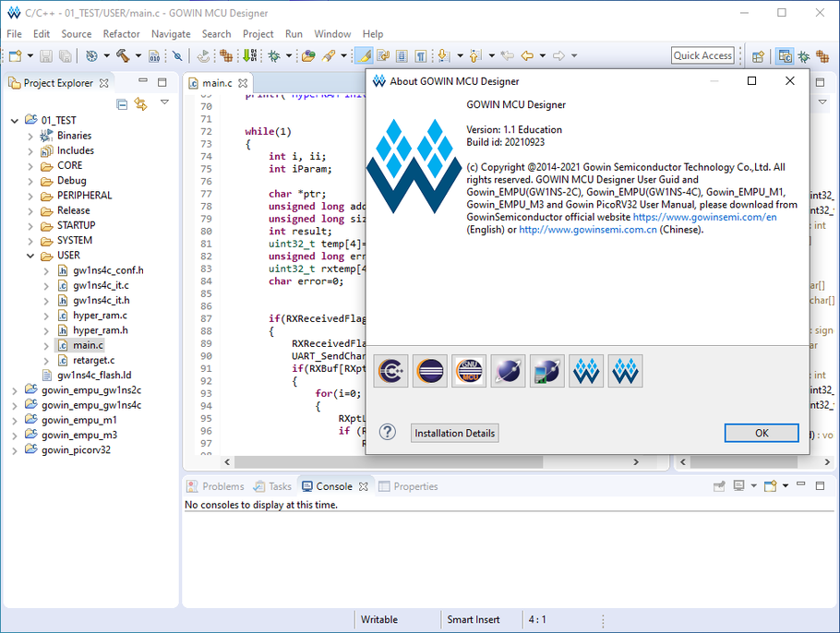The image size is (840, 633).
Task: Click the first GOWIN feature icon in About dialog
Action: (586, 371)
